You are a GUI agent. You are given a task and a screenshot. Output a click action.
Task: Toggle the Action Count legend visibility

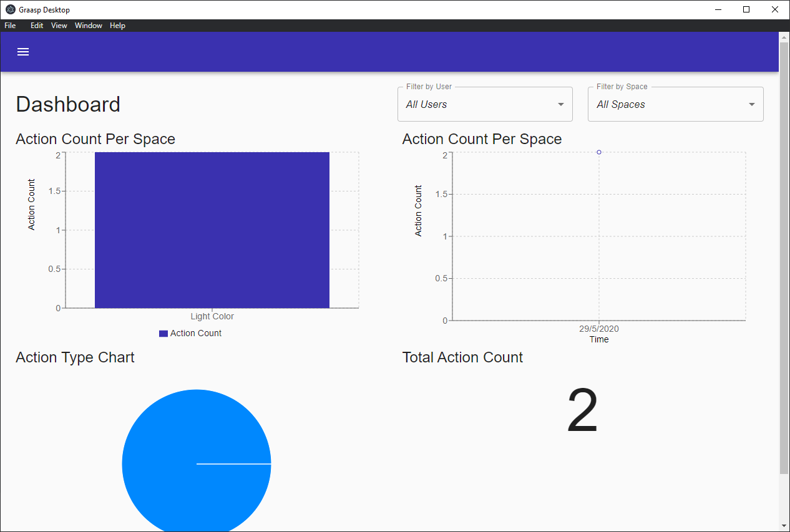(190, 333)
